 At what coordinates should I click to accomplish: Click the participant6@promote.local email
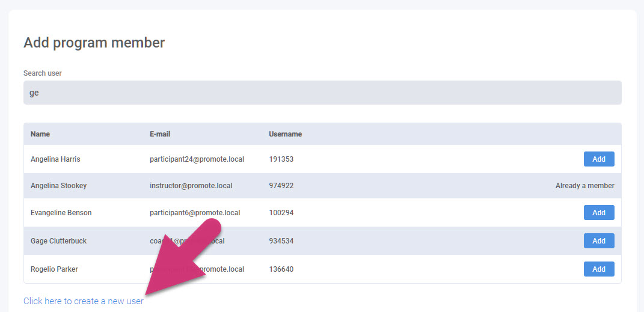(195, 213)
